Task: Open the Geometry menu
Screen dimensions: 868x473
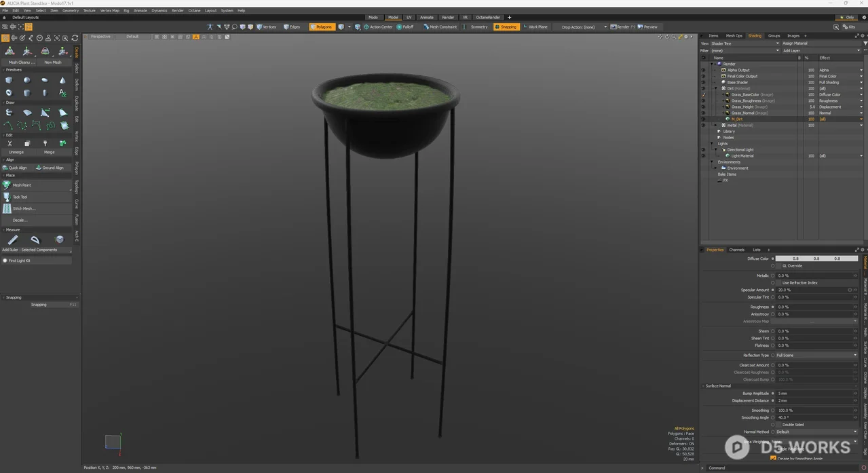Action: (71, 11)
